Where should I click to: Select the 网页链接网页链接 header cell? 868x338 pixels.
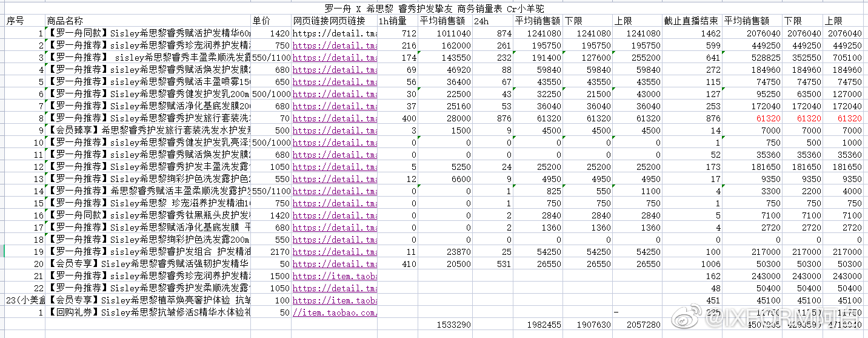335,21
